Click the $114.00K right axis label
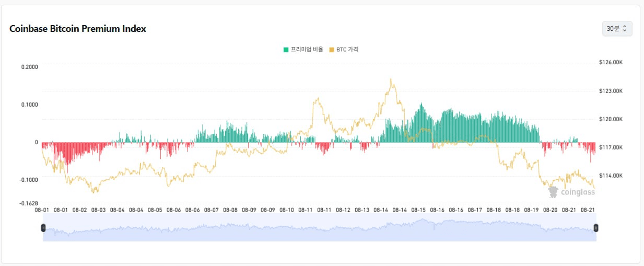644x266 pixels. [611, 176]
